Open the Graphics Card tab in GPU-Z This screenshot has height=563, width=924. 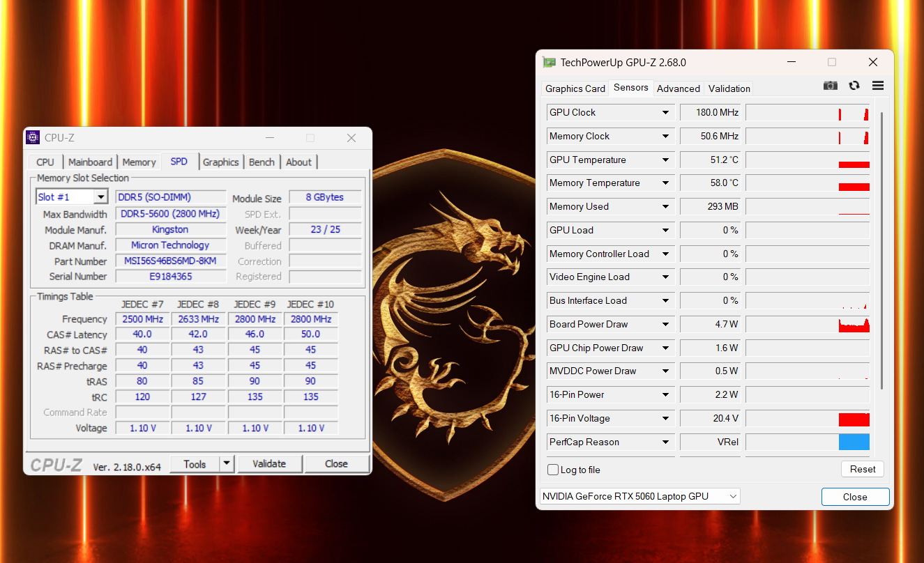[x=575, y=88]
